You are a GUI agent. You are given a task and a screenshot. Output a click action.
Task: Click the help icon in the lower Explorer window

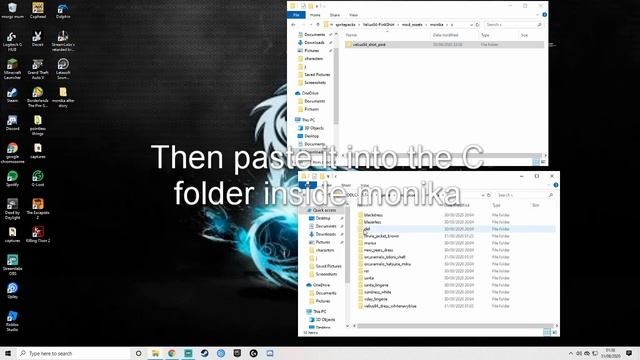tap(556, 185)
